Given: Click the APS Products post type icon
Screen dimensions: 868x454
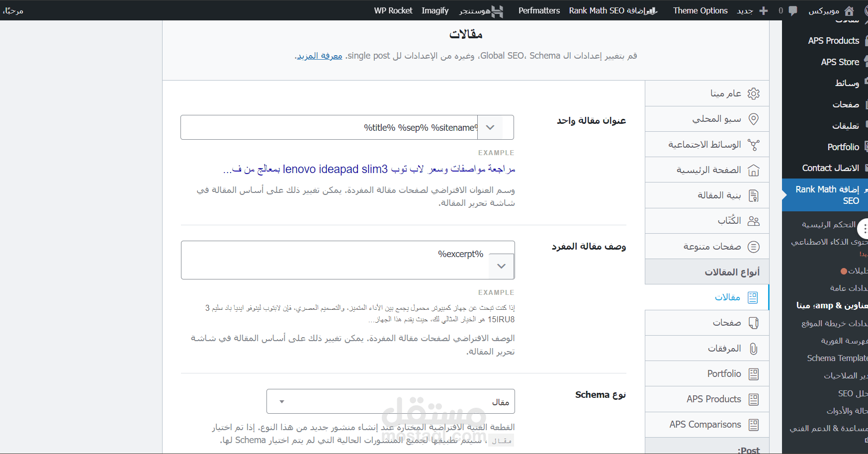Looking at the screenshot, I should click(x=754, y=399).
